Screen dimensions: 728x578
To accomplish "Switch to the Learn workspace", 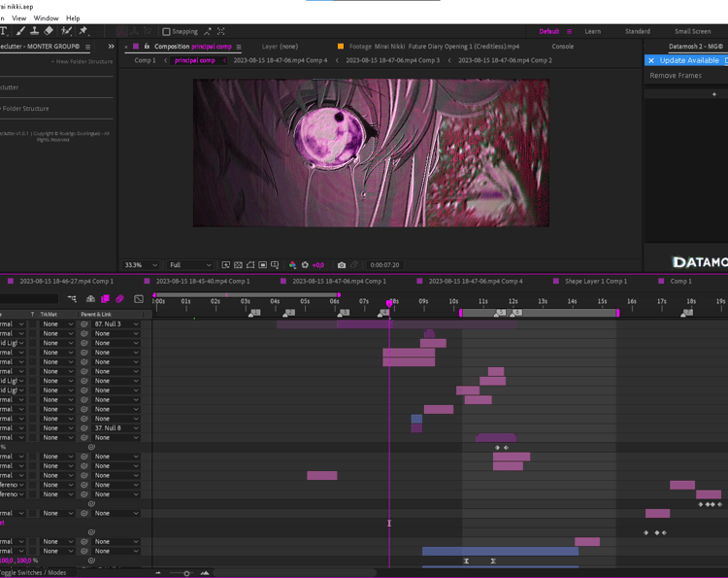I will pos(592,31).
